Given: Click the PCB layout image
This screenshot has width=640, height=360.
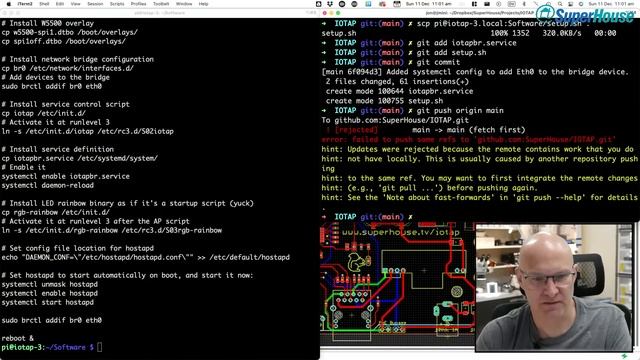Looking at the screenshot, I should point(398,284).
